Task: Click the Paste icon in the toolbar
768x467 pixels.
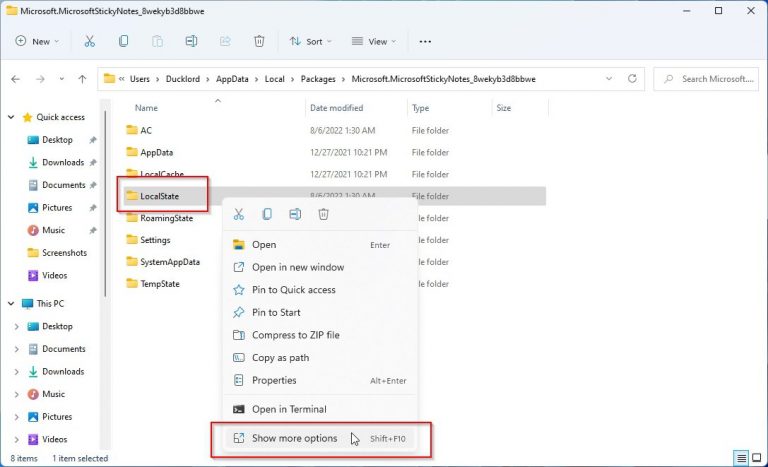Action: (x=157, y=42)
